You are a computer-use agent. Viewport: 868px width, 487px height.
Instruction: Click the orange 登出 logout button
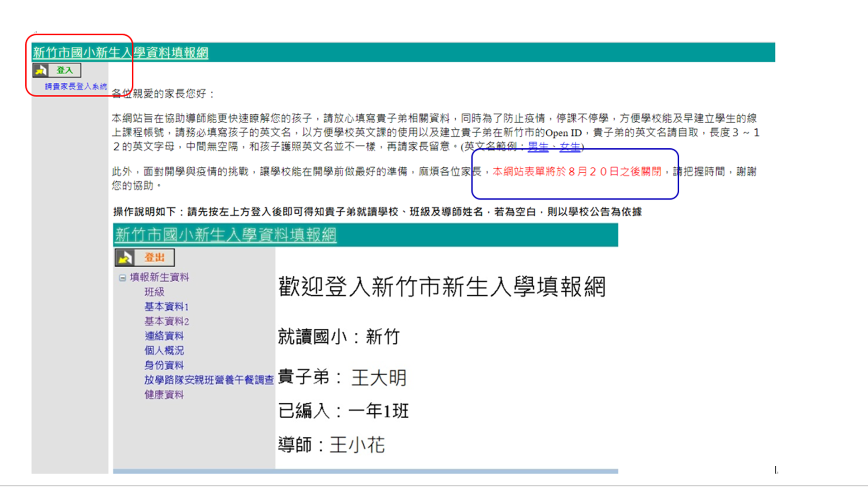pos(145,257)
